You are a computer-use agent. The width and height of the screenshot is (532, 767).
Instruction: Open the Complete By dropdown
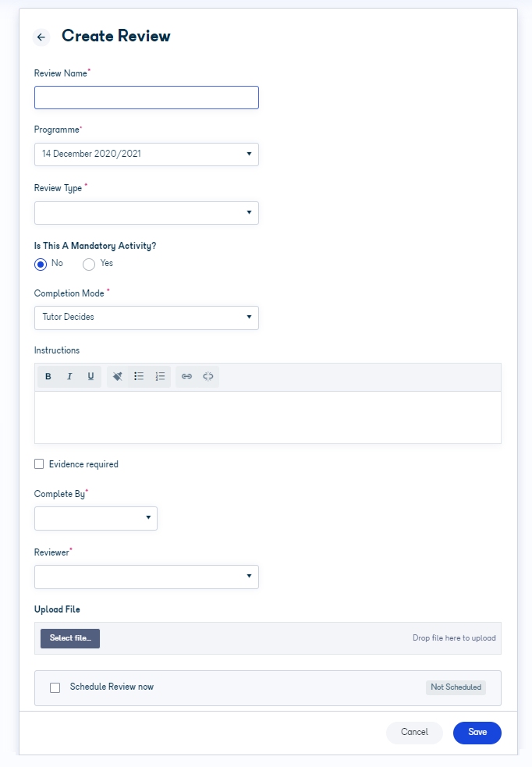tap(96, 518)
